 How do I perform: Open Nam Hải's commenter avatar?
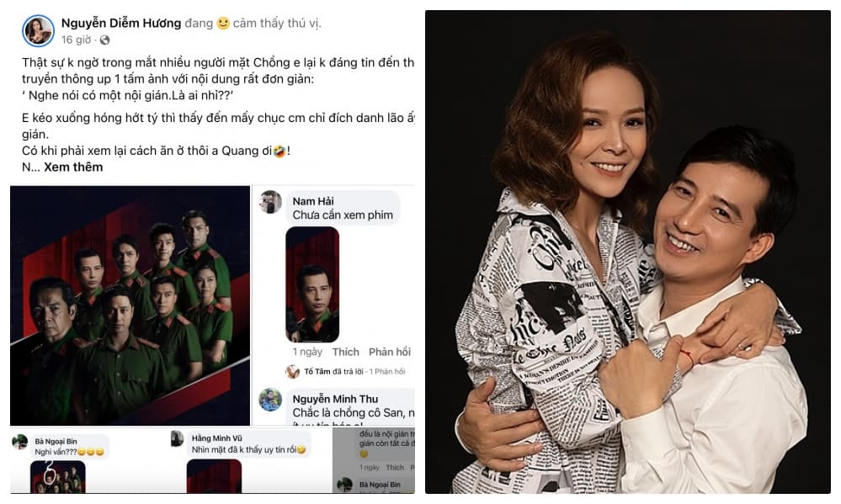[270, 202]
